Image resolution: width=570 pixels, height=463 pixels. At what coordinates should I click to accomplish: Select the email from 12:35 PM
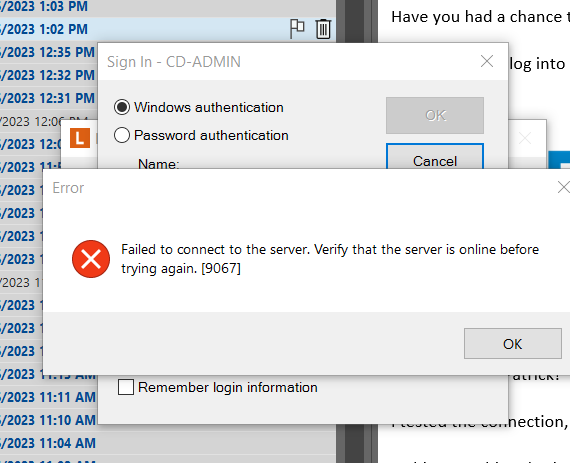pos(49,52)
